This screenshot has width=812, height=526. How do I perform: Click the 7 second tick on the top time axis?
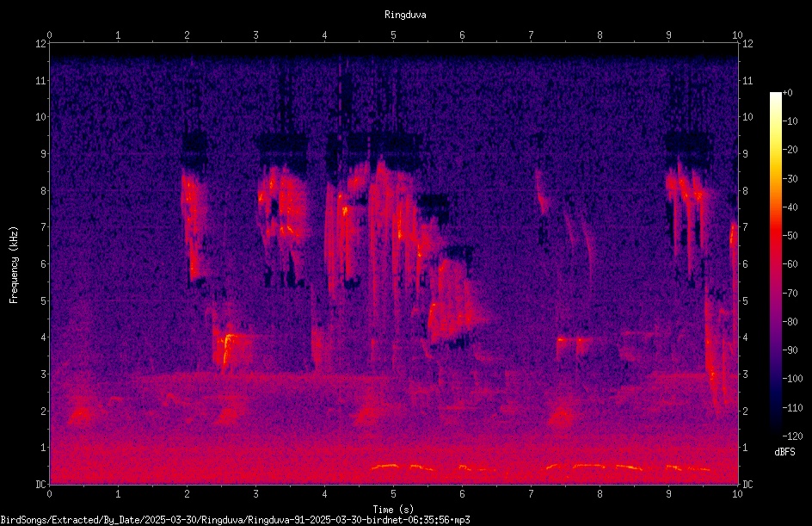tap(531, 35)
